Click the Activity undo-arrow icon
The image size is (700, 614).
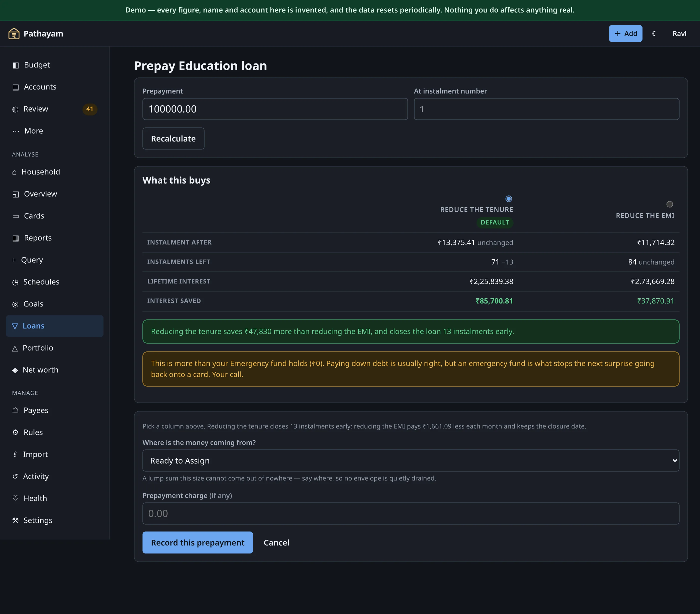15,476
